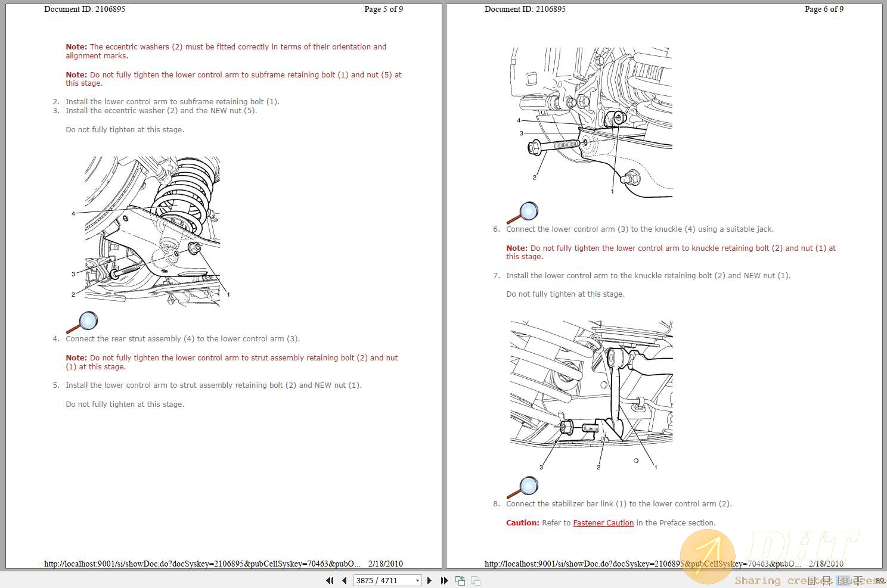
Task: Click the grayed next view icon
Action: 476,580
